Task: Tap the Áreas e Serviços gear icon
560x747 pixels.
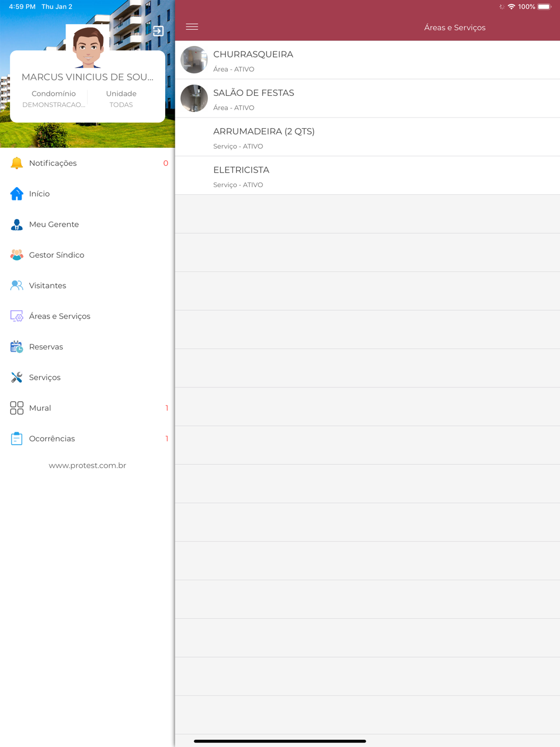Action: point(17,316)
